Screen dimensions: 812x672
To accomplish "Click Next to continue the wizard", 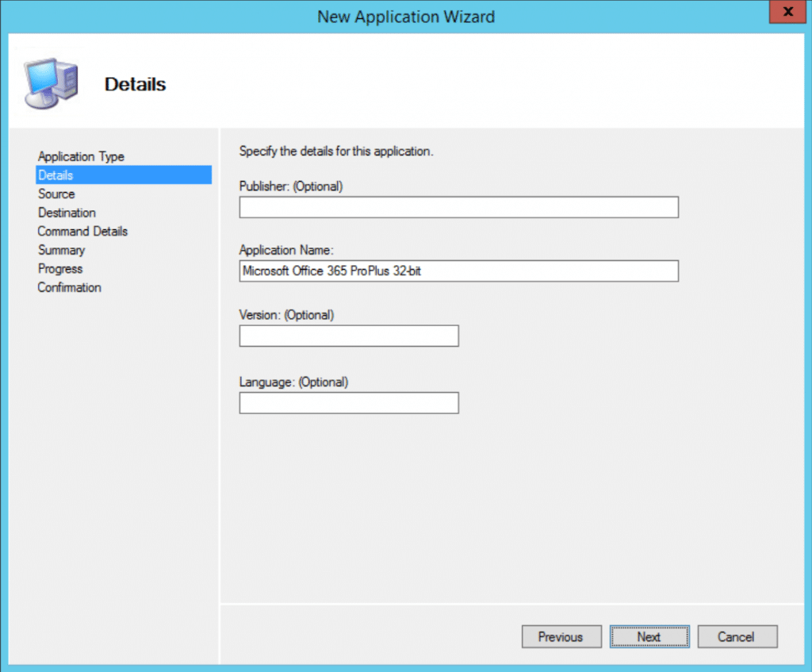I will pyautogui.click(x=649, y=636).
